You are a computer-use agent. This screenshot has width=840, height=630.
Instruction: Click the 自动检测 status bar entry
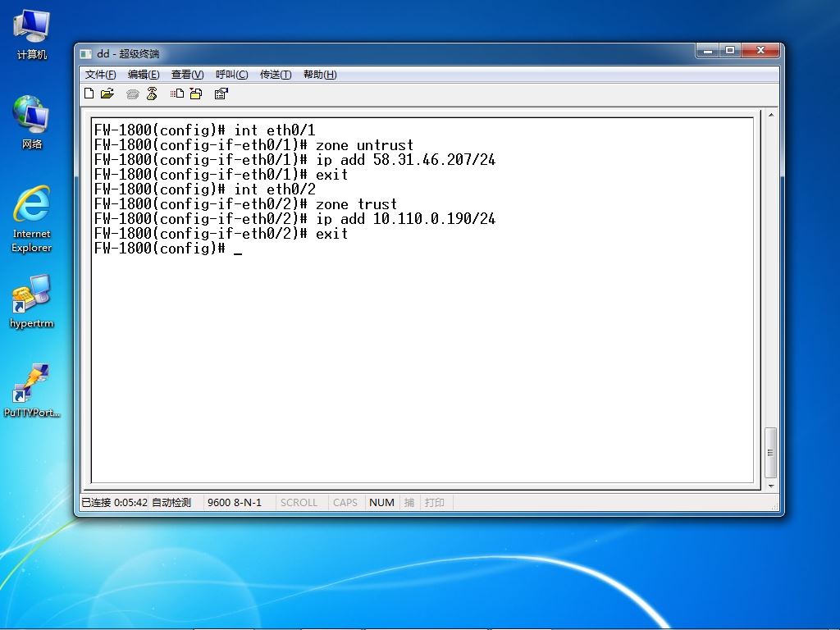click(x=171, y=503)
